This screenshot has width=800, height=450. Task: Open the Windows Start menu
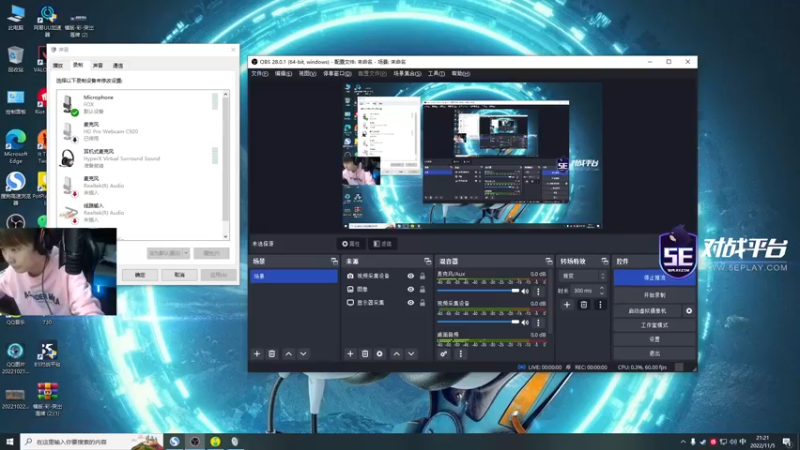10,441
